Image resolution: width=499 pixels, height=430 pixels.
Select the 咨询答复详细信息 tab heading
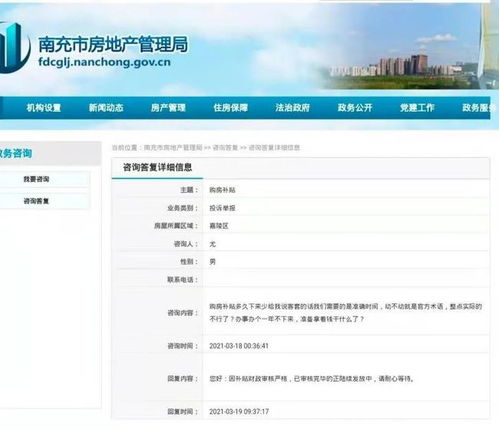click(158, 167)
